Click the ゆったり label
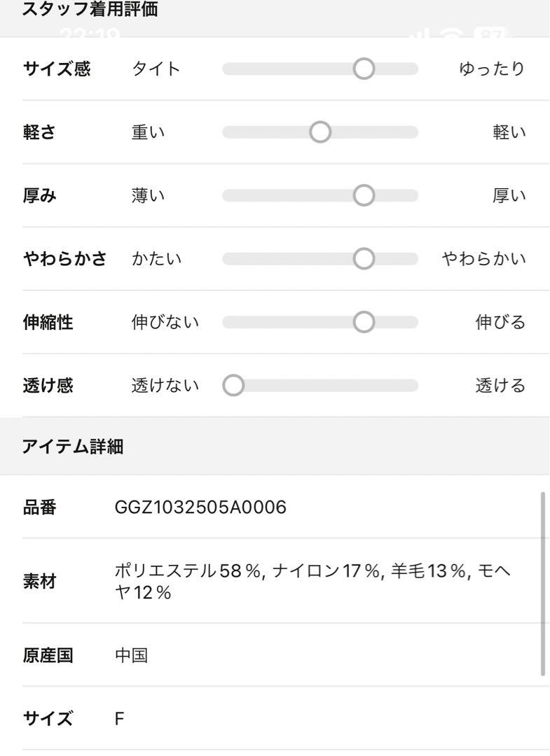The width and height of the screenshot is (550, 756). point(492,69)
